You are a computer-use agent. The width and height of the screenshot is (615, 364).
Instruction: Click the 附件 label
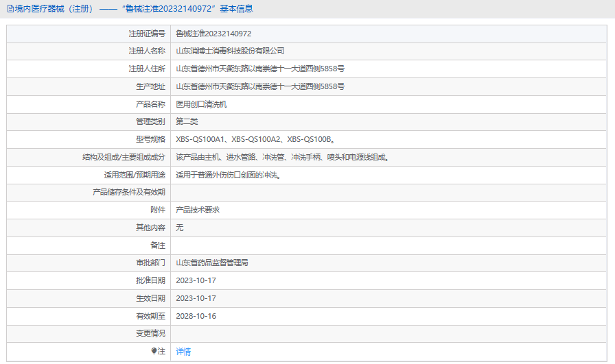point(158,210)
